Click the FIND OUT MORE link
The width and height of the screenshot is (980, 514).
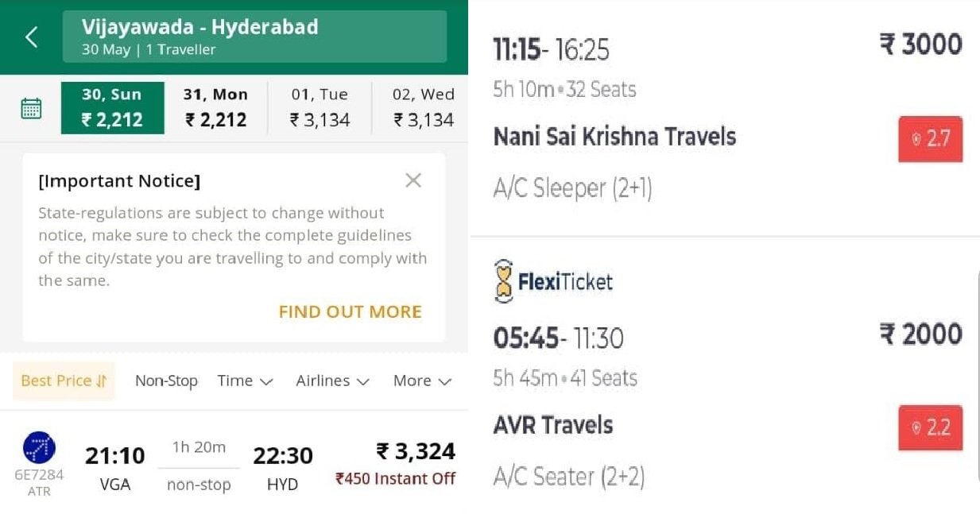(x=350, y=311)
